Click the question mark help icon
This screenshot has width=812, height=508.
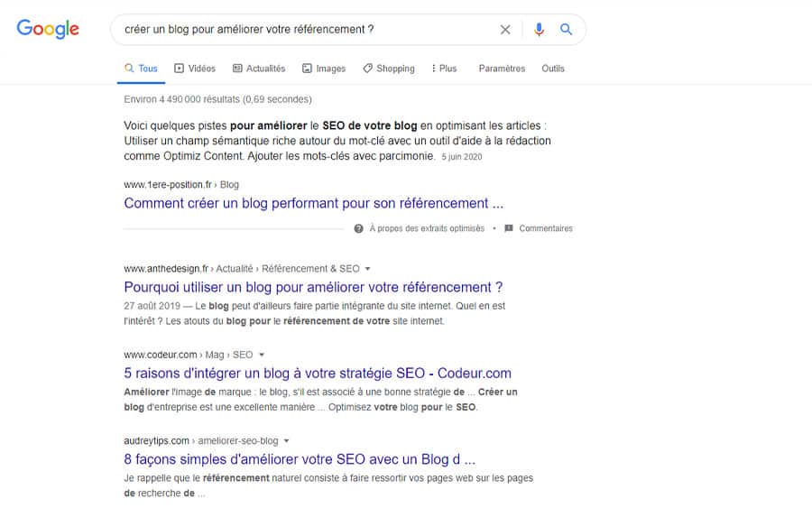pyautogui.click(x=358, y=228)
